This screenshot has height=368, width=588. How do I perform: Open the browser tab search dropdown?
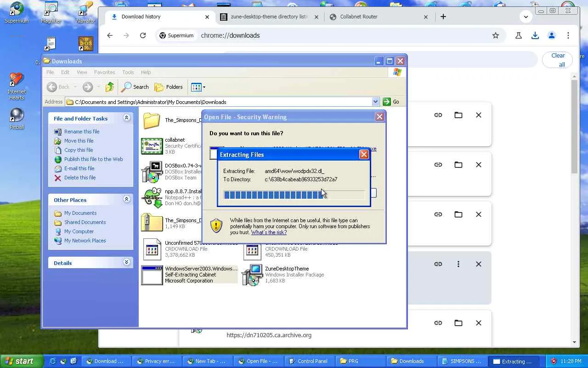(526, 17)
